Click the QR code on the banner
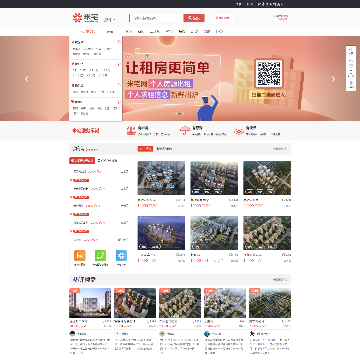This screenshot has width=360, height=360. pyautogui.click(x=268, y=73)
